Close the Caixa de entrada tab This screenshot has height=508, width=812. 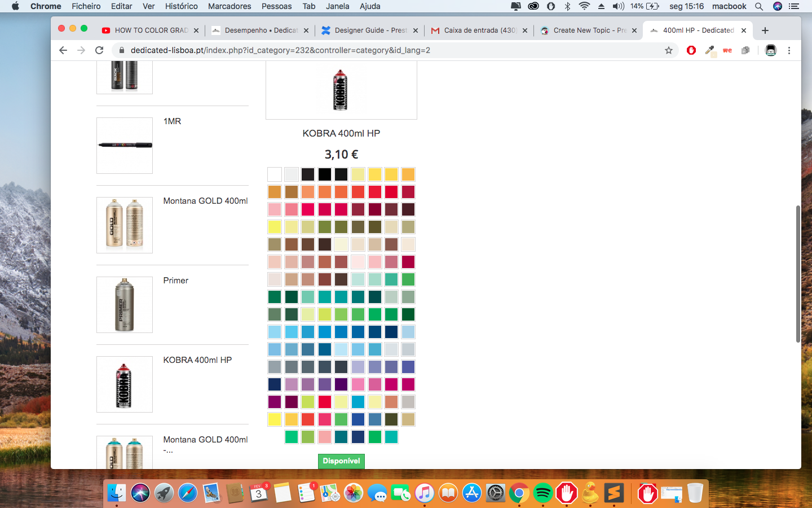pos(525,30)
